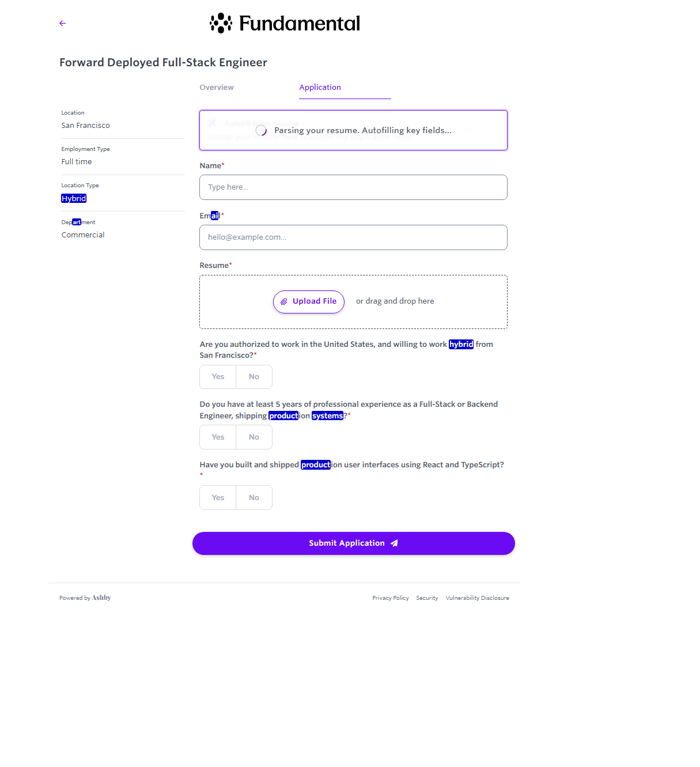This screenshot has height=767, width=700.
Task: Select Yes for 5 years experience
Action: [218, 437]
